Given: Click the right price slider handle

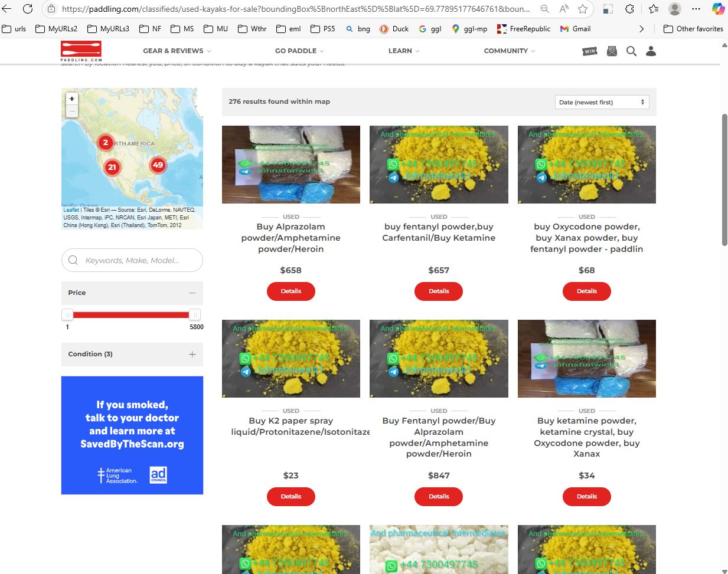Looking at the screenshot, I should (x=194, y=315).
